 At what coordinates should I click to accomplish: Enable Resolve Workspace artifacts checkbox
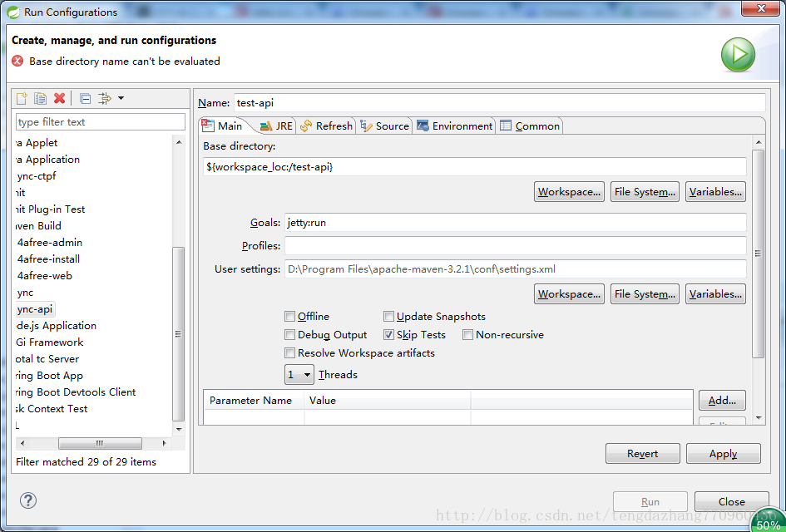289,353
